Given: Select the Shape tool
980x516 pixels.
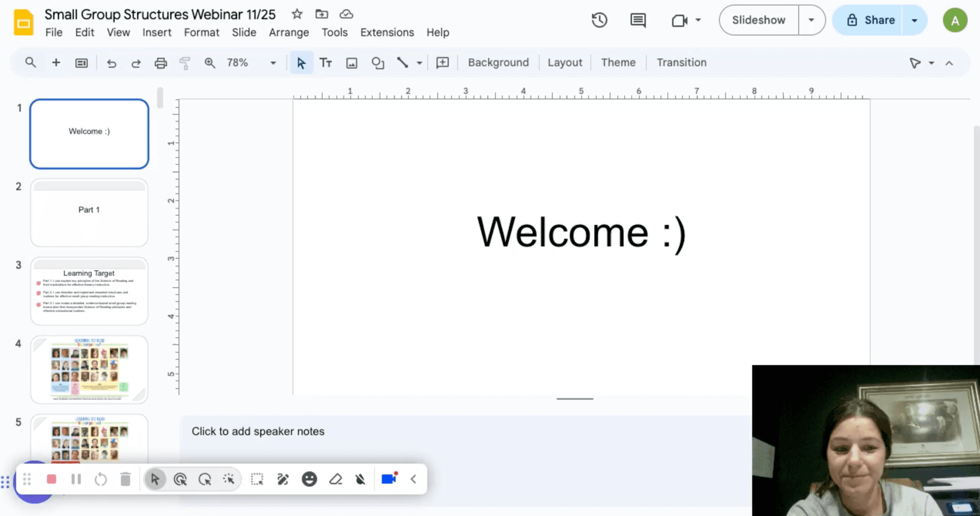Looking at the screenshot, I should coord(378,63).
